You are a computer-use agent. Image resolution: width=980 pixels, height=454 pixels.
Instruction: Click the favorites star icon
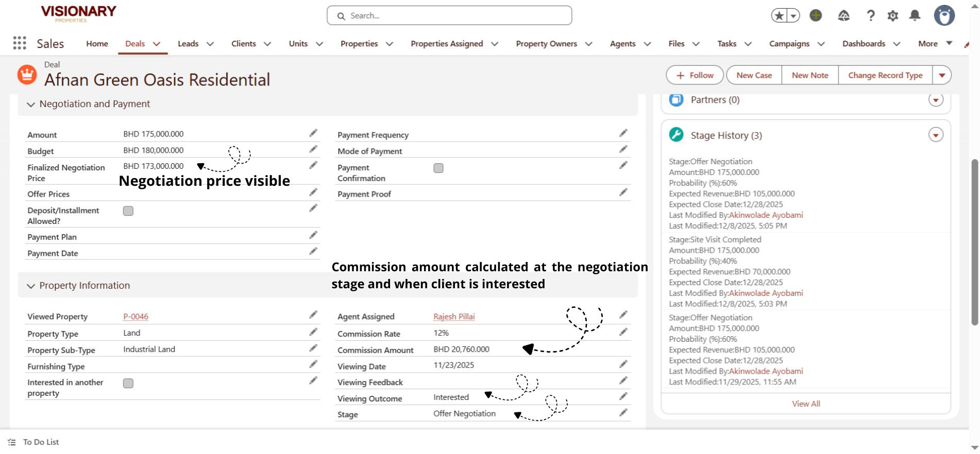779,16
